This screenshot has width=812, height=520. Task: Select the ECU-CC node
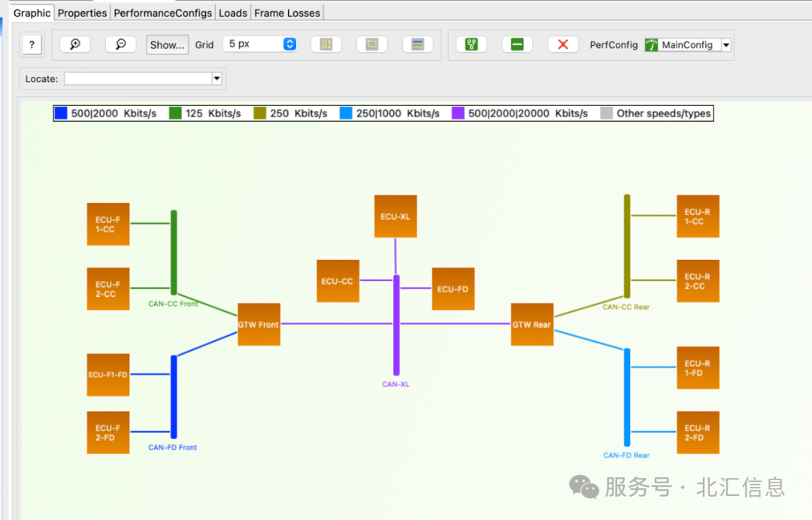(x=338, y=281)
